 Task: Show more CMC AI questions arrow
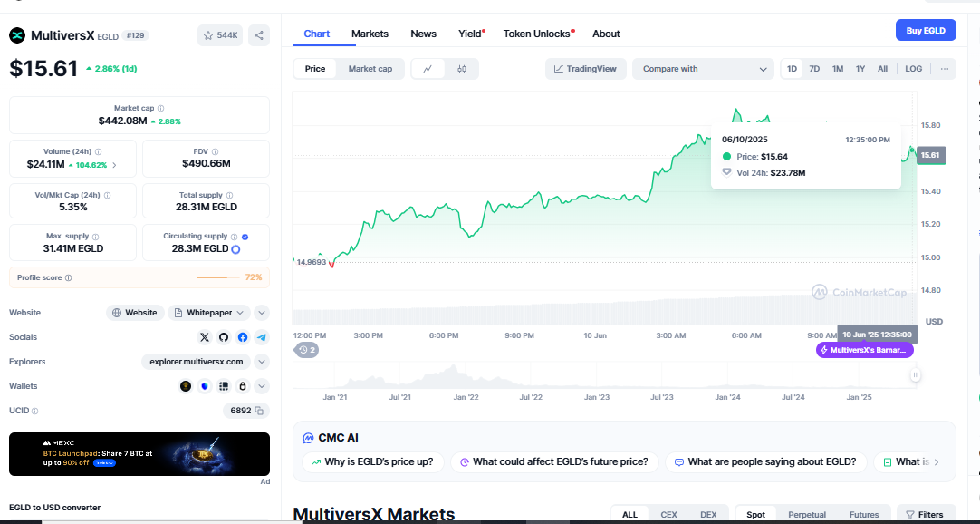(x=937, y=462)
